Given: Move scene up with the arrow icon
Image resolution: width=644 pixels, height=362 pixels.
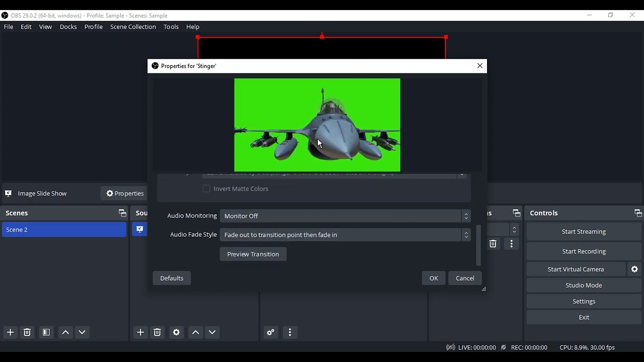Looking at the screenshot, I should (x=65, y=332).
